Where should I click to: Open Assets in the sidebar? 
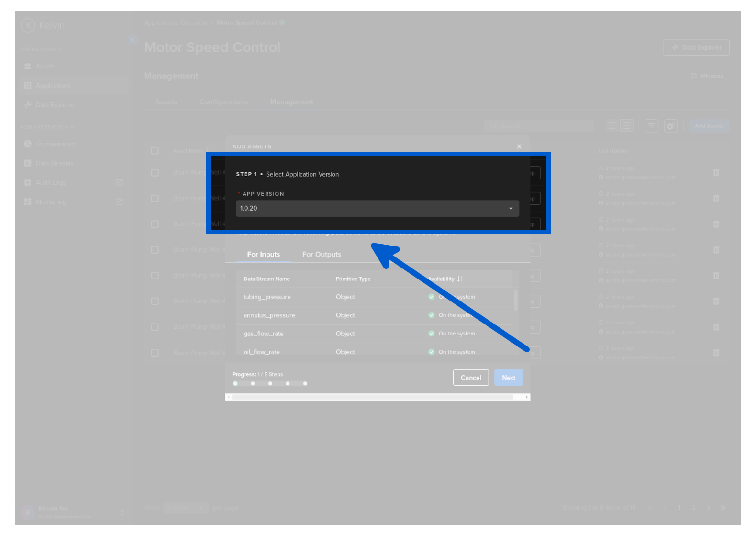point(45,67)
